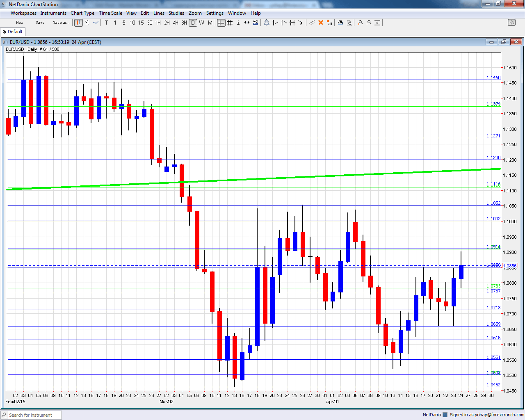This screenshot has width=525, height=420.
Task: Toggle the chart grid icon
Action: click(230, 23)
